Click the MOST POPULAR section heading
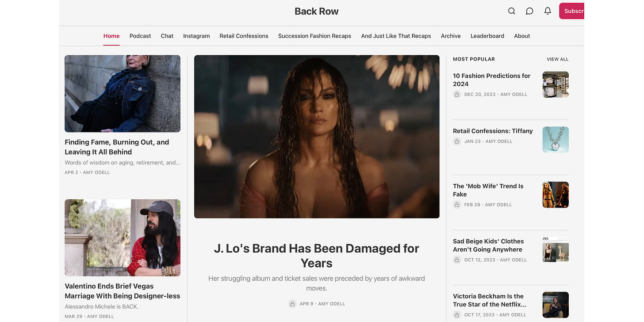This screenshot has width=644, height=322. tap(474, 59)
